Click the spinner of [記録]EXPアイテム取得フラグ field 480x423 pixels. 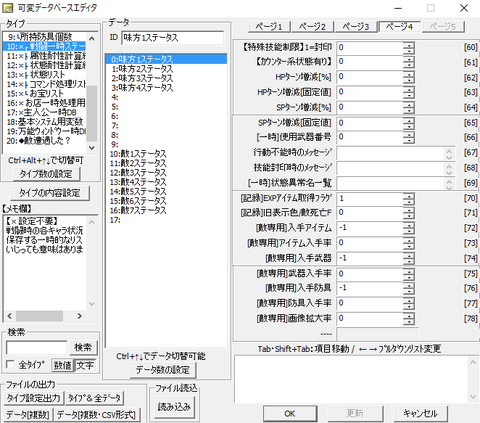pyautogui.click(x=409, y=199)
